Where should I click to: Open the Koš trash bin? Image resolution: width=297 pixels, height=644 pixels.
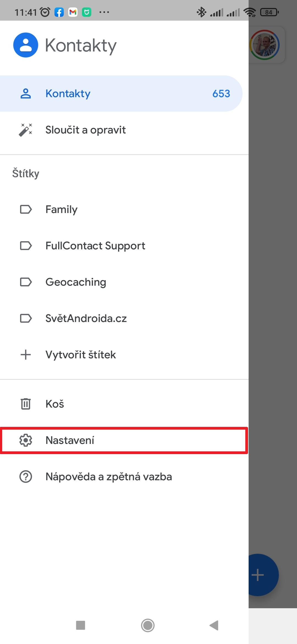pos(55,404)
